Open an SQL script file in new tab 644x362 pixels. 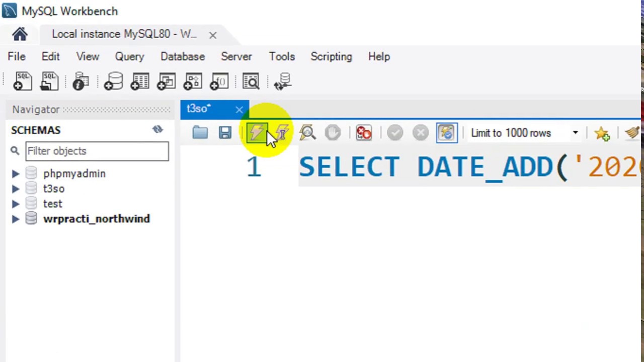click(x=49, y=81)
